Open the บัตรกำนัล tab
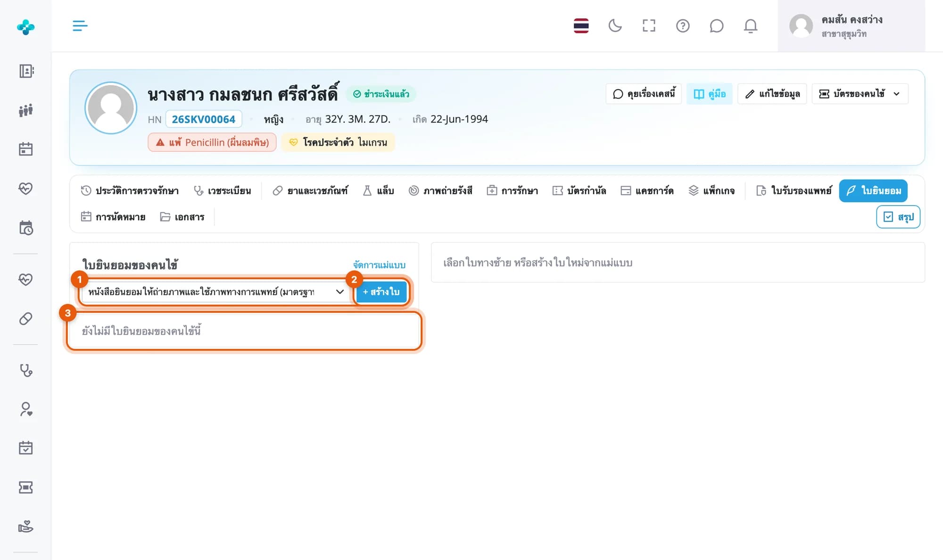 (x=579, y=190)
